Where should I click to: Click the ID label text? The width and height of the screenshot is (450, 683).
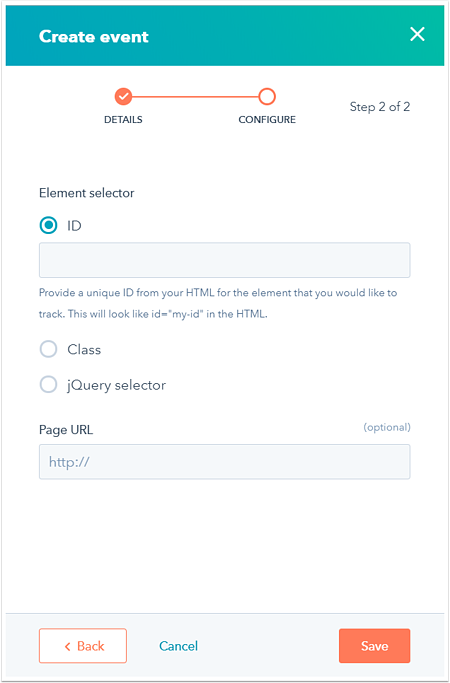click(74, 226)
